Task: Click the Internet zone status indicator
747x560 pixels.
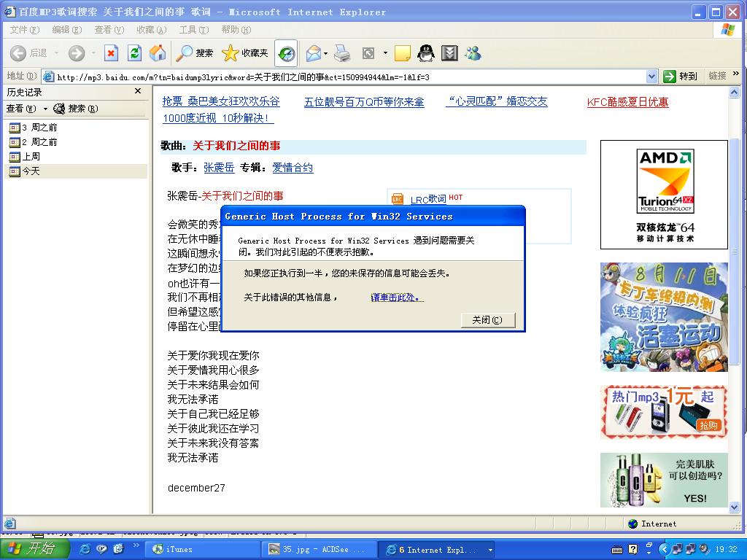Action: coord(653,524)
